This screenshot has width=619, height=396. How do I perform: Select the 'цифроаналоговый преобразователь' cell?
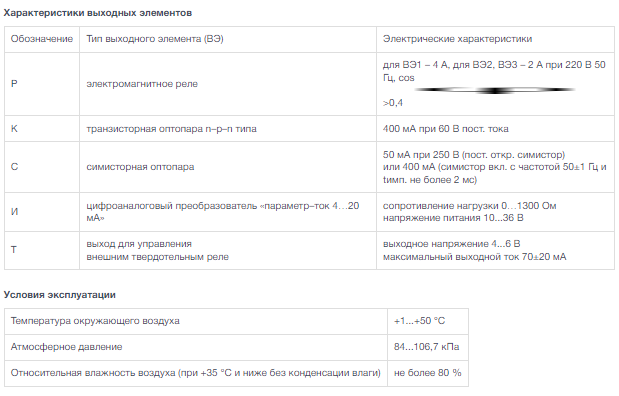[x=228, y=212]
